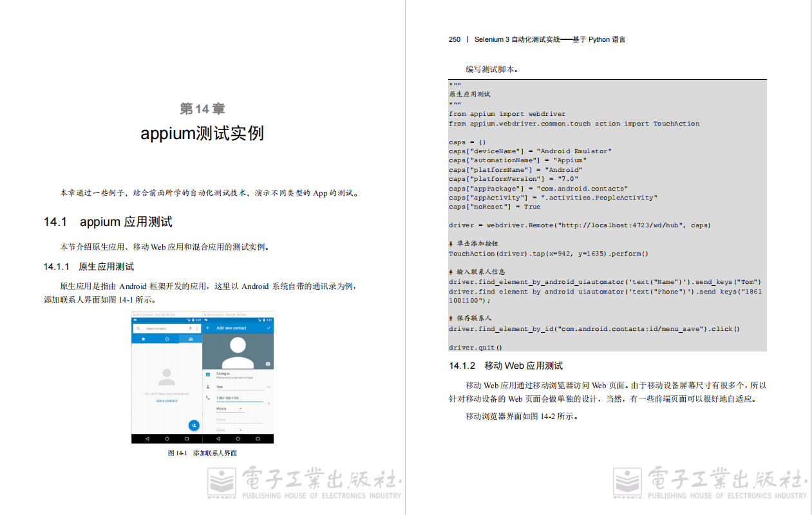
Task: Tap the microphone icon in the contacts search bar
Action: point(190,328)
